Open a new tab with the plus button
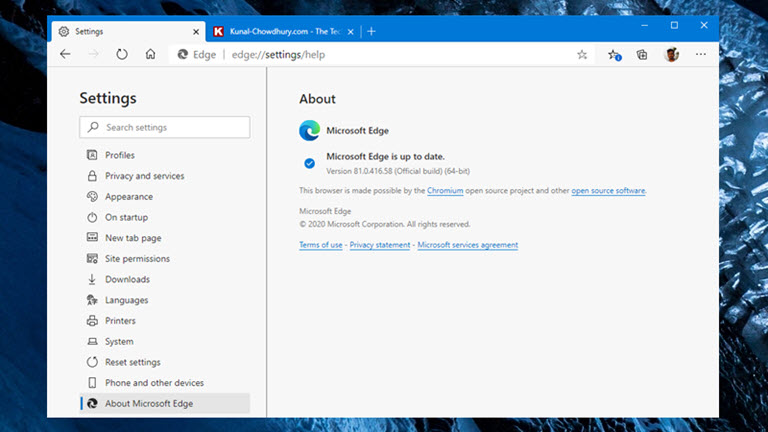Viewport: 768px width, 432px height. (371, 31)
